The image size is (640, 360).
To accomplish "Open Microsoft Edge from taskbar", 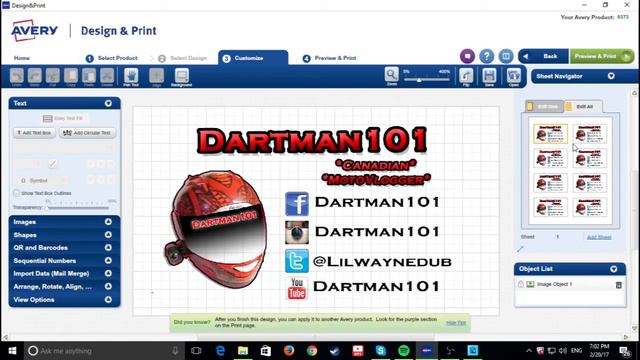I will [220, 351].
